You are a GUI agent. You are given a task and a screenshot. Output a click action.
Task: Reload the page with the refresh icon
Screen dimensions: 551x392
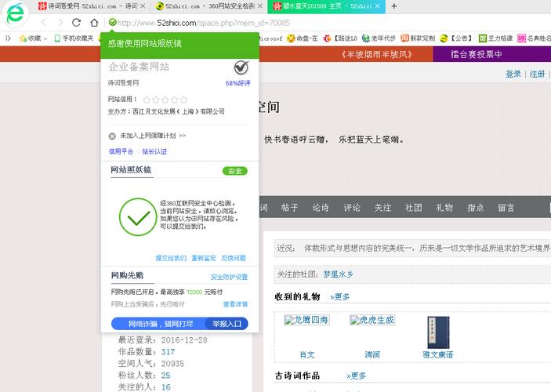coord(76,23)
